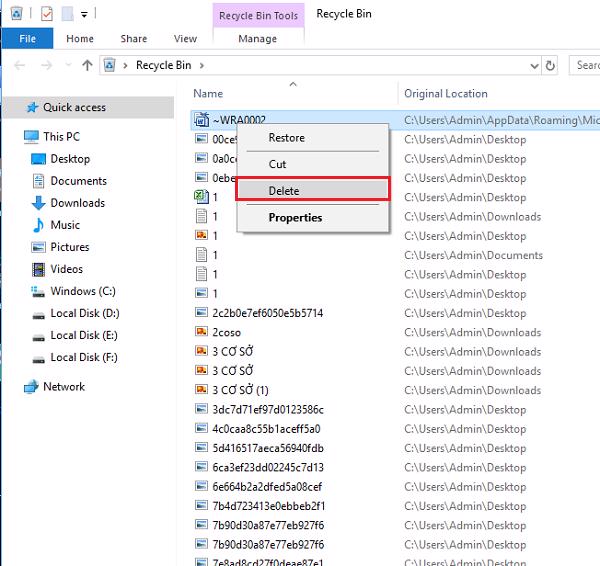Click the Search box
Image resolution: width=600 pixels, height=566 pixels.
(584, 65)
